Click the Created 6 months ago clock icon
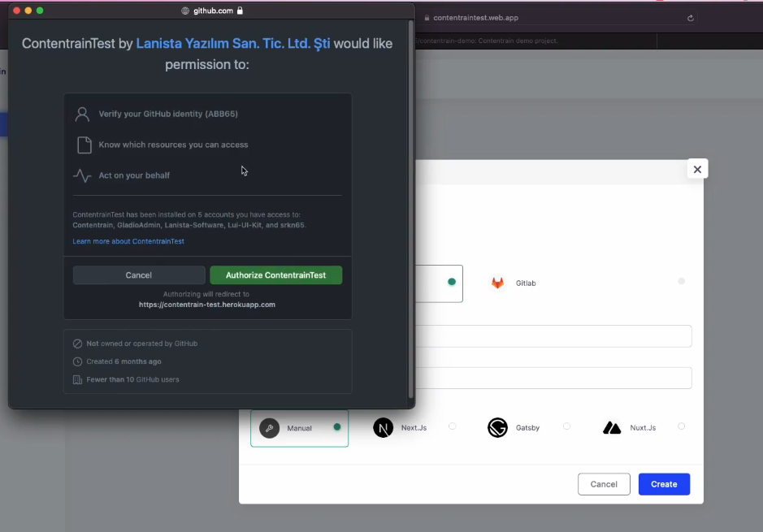The height and width of the screenshot is (532, 763). coord(77,361)
